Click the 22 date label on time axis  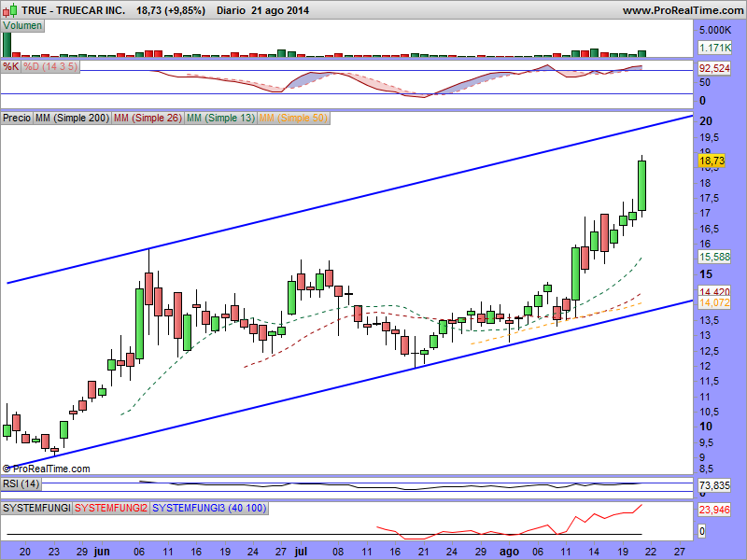pyautogui.click(x=651, y=552)
